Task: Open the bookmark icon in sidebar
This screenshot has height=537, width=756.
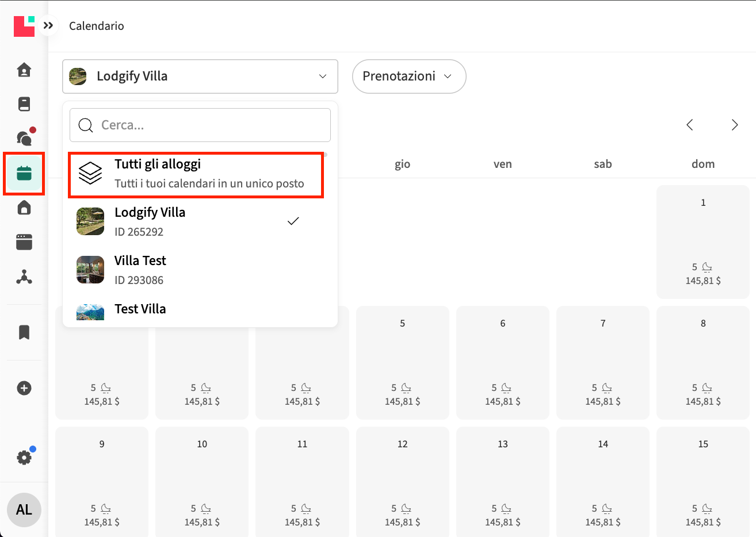Action: click(24, 332)
